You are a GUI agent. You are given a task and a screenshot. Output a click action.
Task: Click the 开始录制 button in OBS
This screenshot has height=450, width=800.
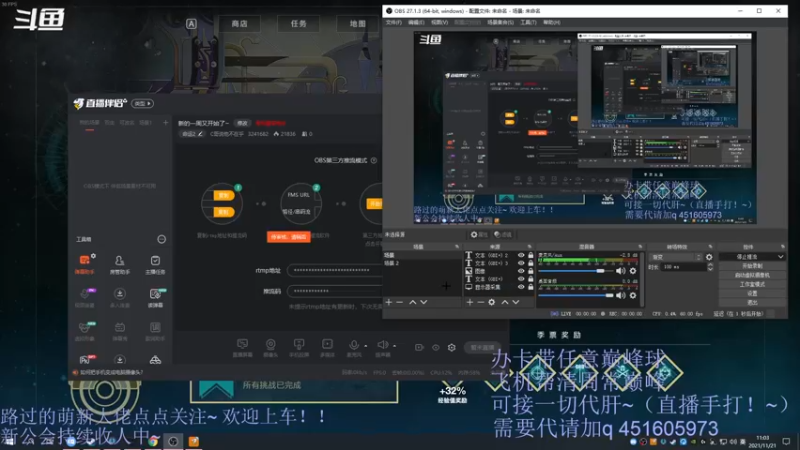[x=752, y=266]
